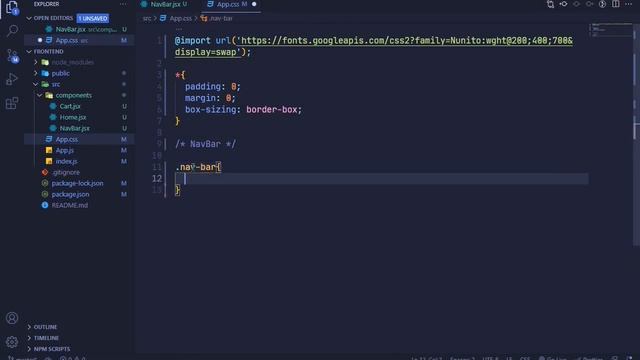Collapse the FRONTEND folder section
The height and width of the screenshot is (360, 640).
(x=29, y=51)
